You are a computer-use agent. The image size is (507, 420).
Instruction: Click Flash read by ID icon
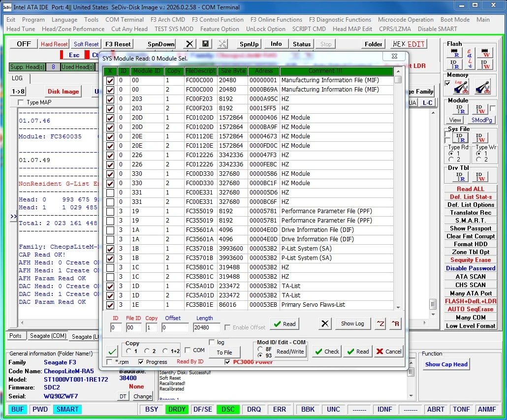point(455,65)
